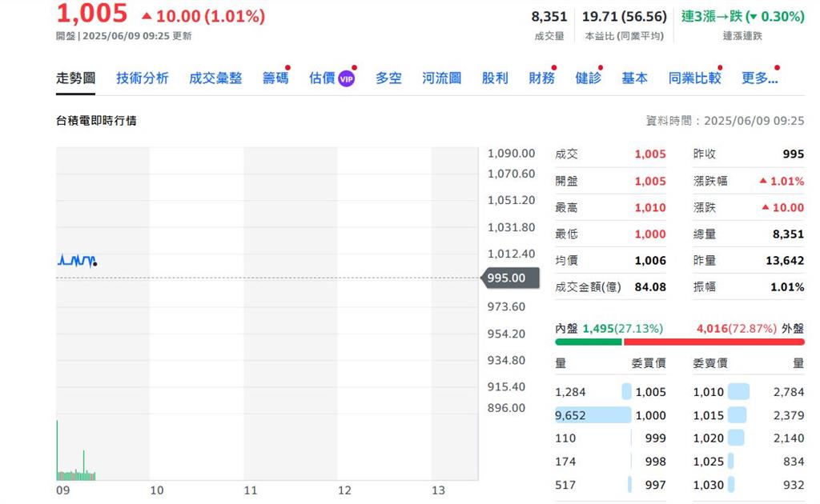Viewport: 820px width, 504px height.
Task: Click the 昨量 value 13,642
Action: click(785, 261)
